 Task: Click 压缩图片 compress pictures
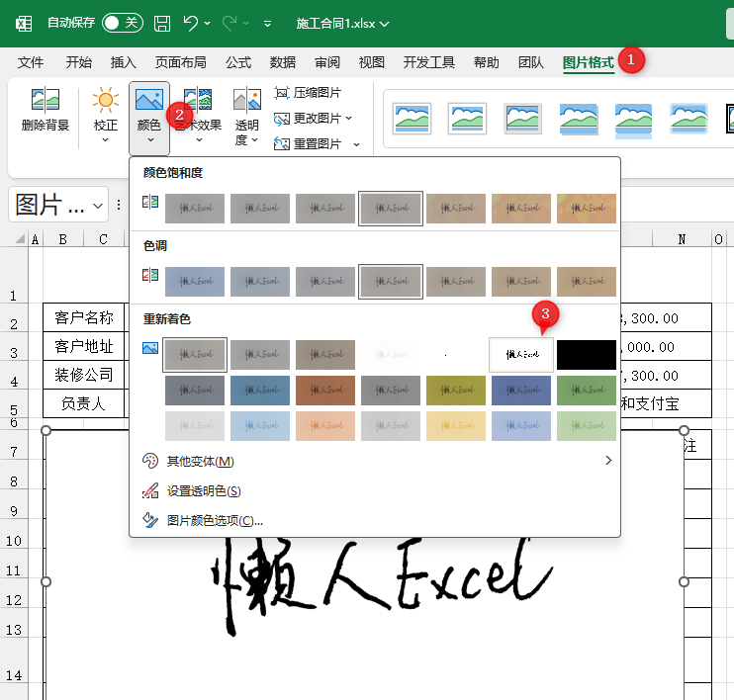(x=308, y=93)
